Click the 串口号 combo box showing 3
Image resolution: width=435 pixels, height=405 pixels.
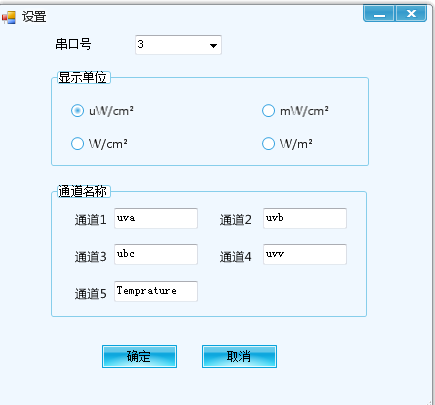click(178, 45)
